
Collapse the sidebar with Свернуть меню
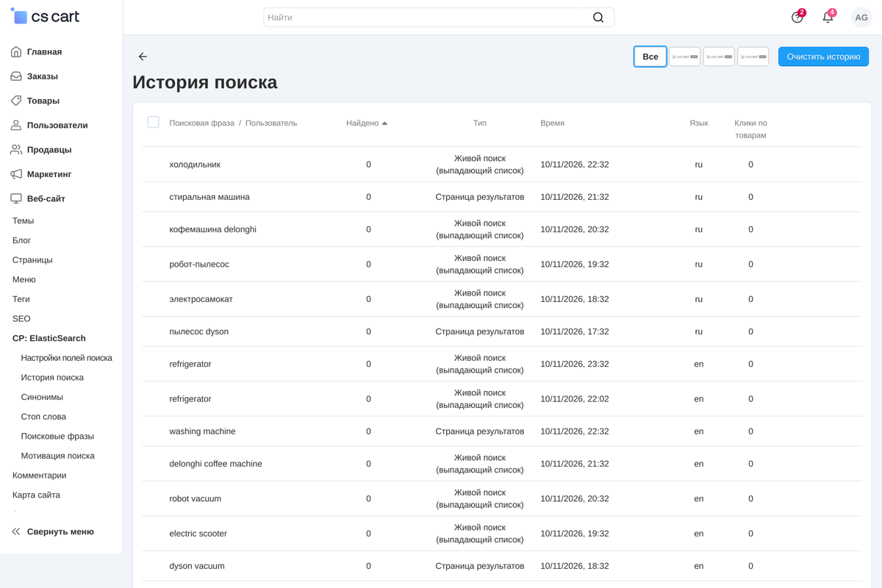click(53, 531)
